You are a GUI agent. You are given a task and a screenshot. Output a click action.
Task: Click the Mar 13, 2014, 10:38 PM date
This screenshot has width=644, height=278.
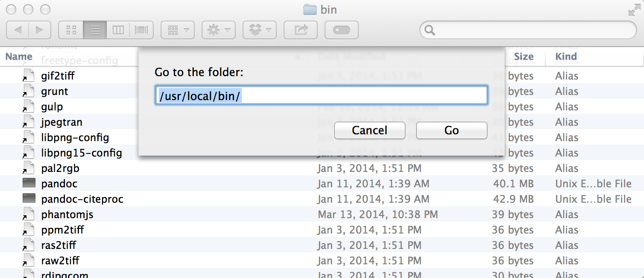[x=378, y=215]
